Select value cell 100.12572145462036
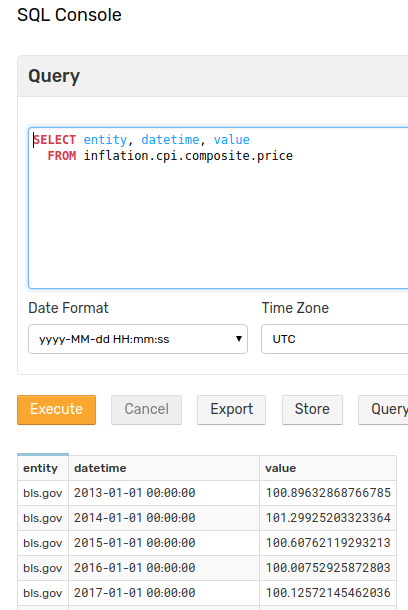The height and width of the screenshot is (610, 408). (328, 593)
